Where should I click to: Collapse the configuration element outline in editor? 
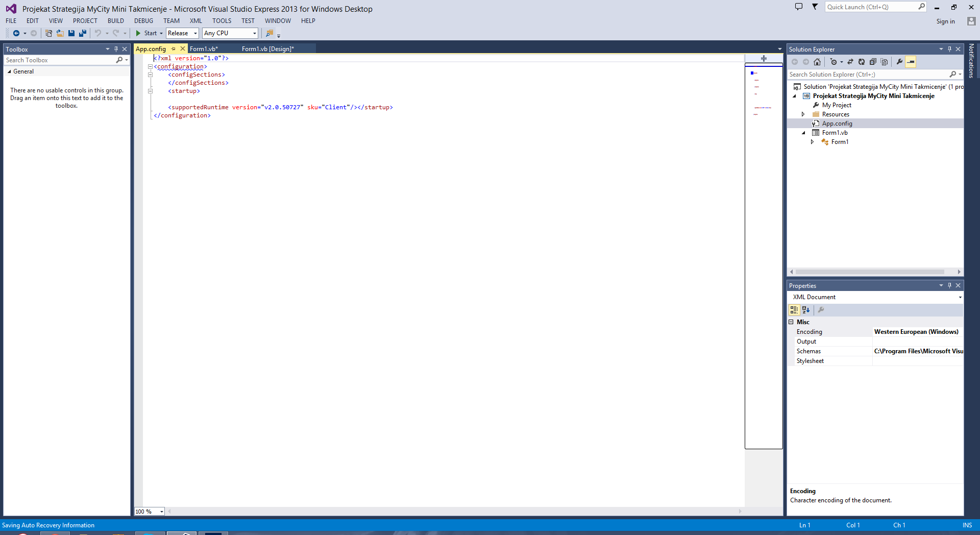[x=150, y=66]
